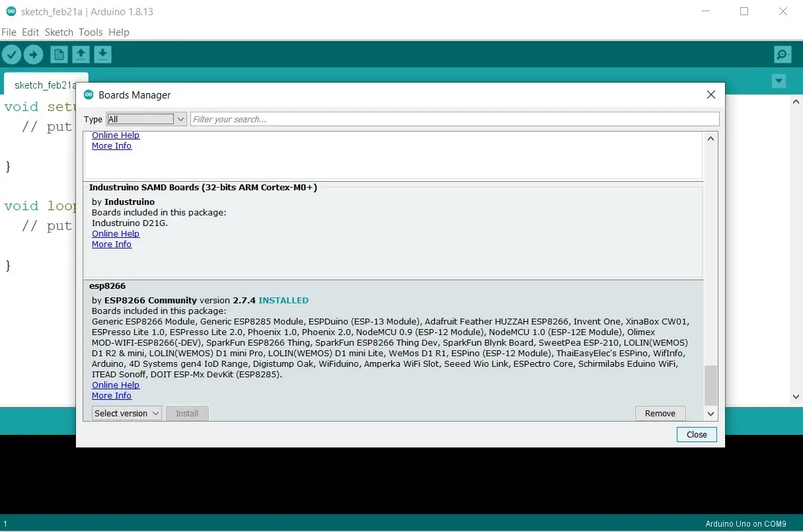The image size is (803, 532).
Task: Open the Type filter dropdown
Action: (146, 119)
